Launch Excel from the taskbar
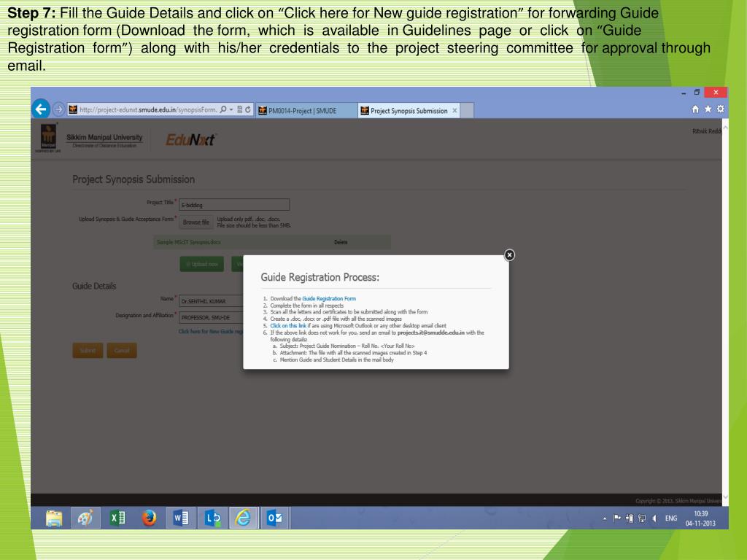 [117, 518]
